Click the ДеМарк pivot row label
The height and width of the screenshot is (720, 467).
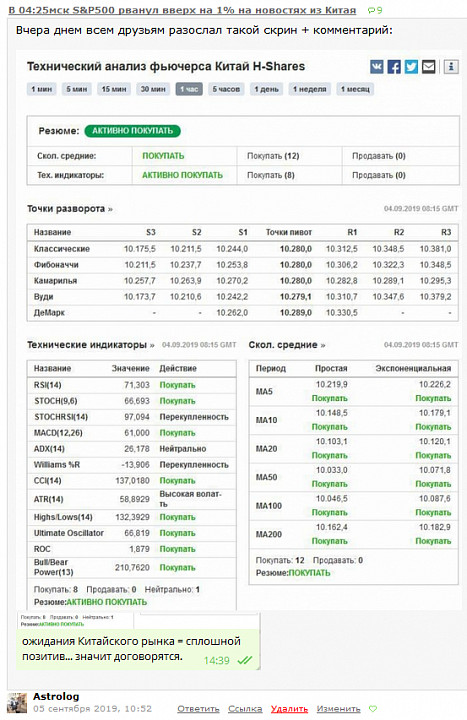[49, 313]
